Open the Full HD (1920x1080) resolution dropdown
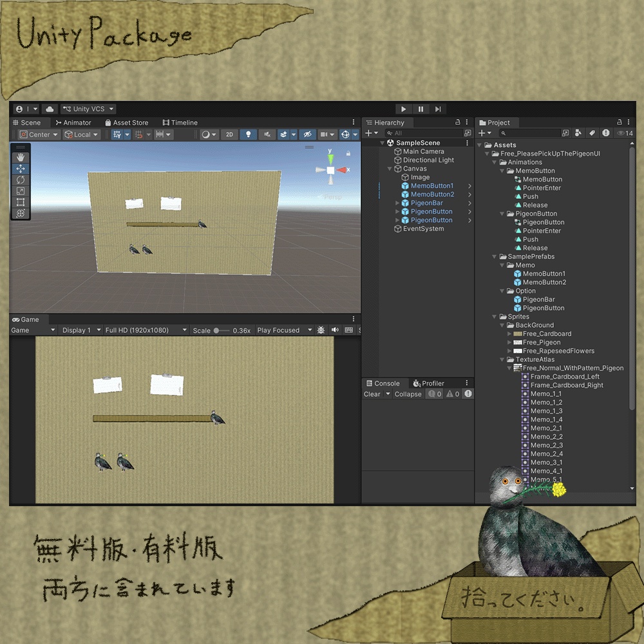 [x=146, y=330]
